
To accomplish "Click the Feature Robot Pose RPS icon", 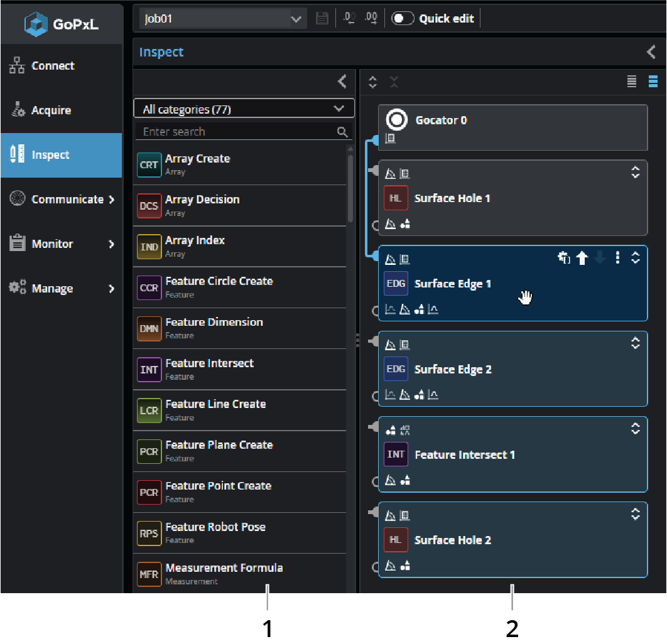I will coord(149,534).
